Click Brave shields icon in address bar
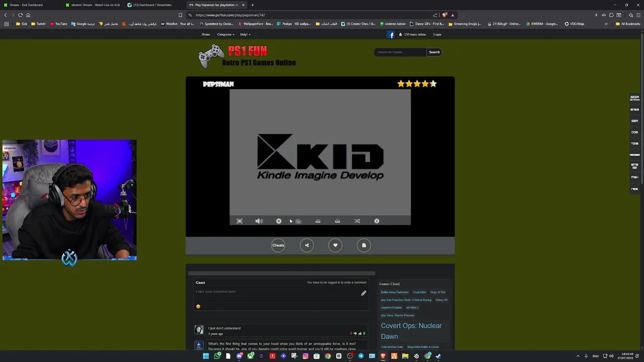 tap(445, 15)
